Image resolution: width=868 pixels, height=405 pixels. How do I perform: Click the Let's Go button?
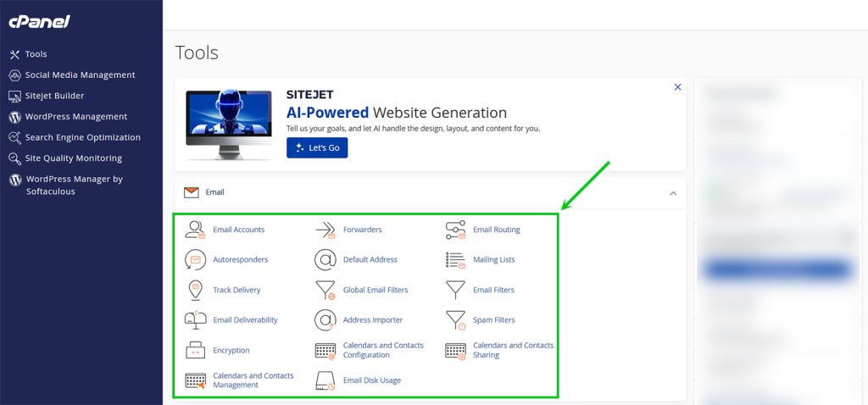click(x=317, y=147)
